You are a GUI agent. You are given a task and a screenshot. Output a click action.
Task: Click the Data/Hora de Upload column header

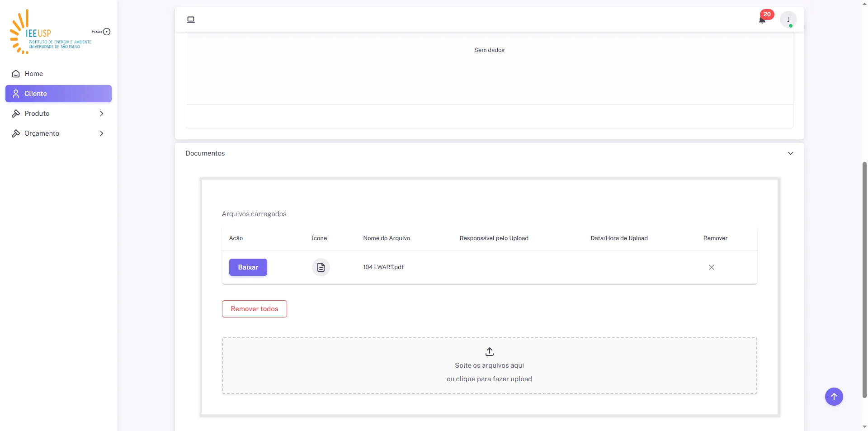tap(619, 238)
